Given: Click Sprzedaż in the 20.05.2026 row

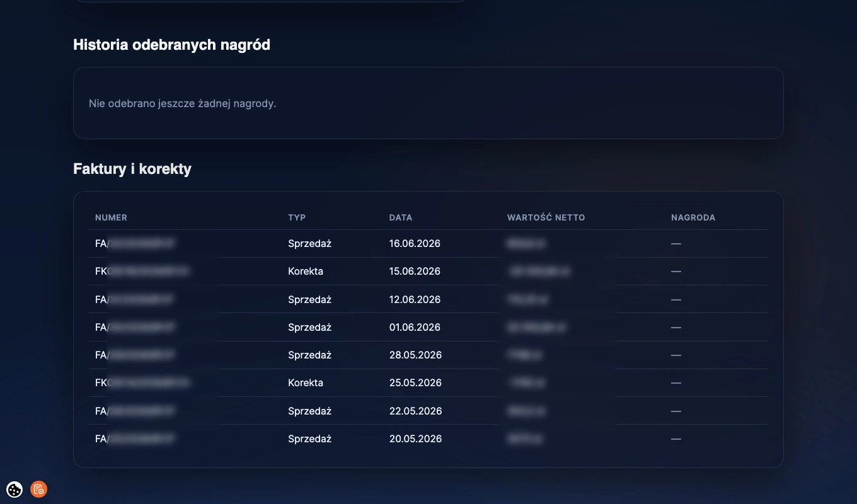Looking at the screenshot, I should pyautogui.click(x=309, y=438).
